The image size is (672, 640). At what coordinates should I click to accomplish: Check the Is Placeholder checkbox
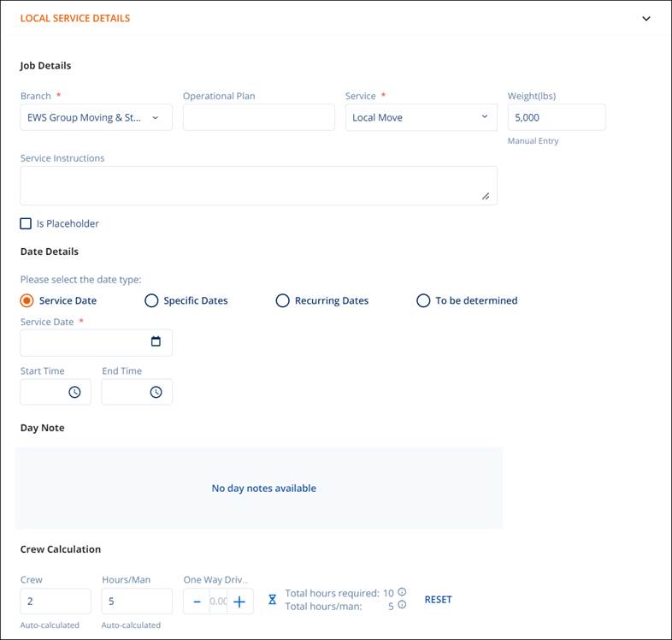(26, 223)
